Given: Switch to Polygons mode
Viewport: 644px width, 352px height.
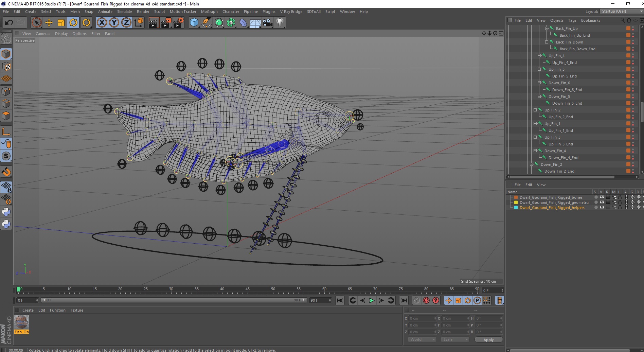Looking at the screenshot, I should [6, 116].
